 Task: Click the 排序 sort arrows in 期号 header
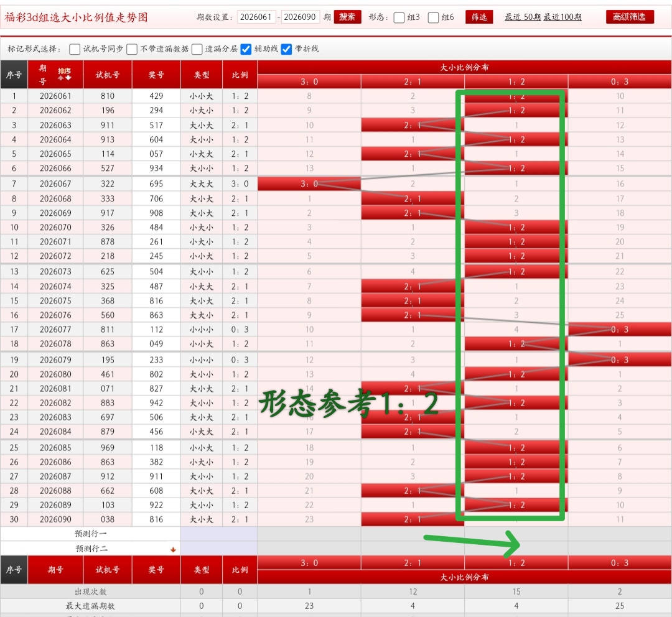coord(65,74)
